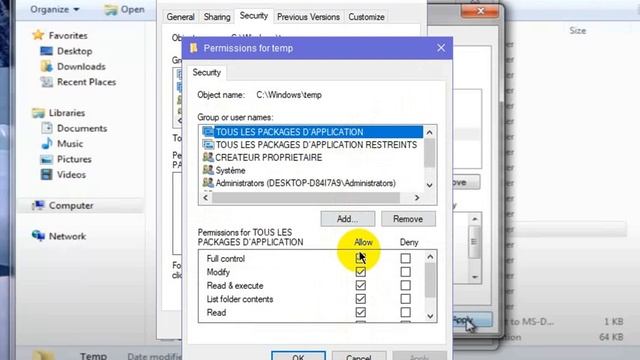Select the Security tab in Properties
The width and height of the screenshot is (640, 360).
[253, 16]
